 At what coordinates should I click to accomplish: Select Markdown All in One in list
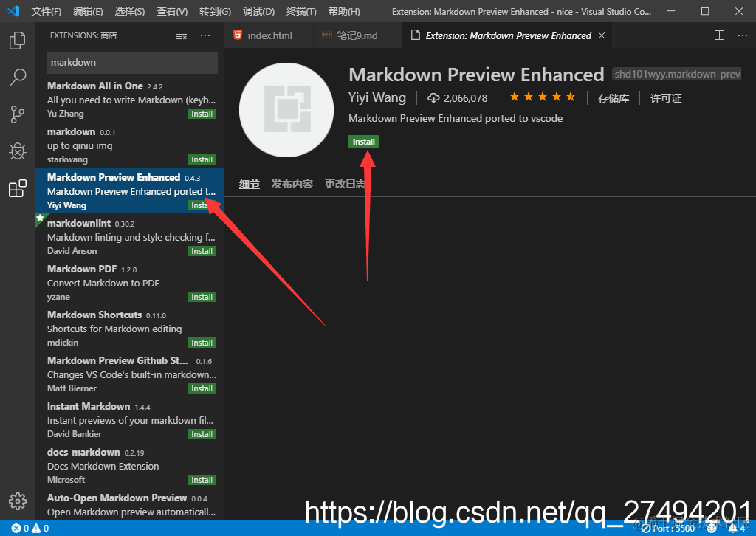[x=130, y=99]
